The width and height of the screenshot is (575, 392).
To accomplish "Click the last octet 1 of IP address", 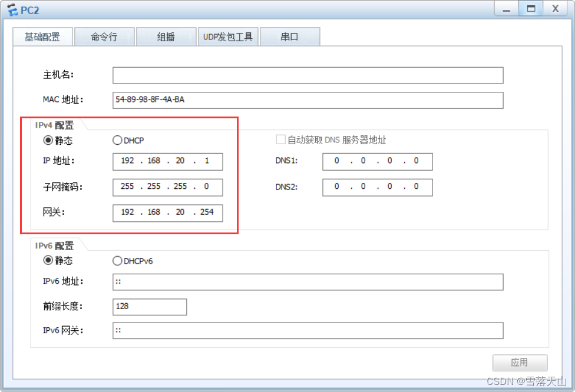I will coord(207,161).
